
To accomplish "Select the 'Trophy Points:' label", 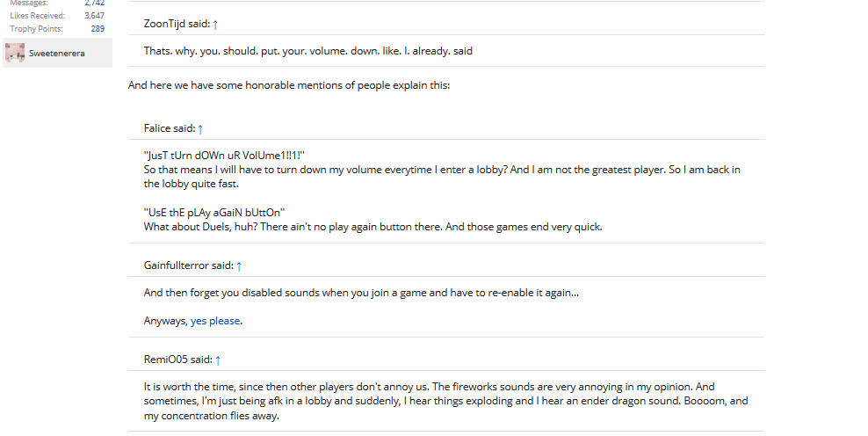I will [37, 29].
